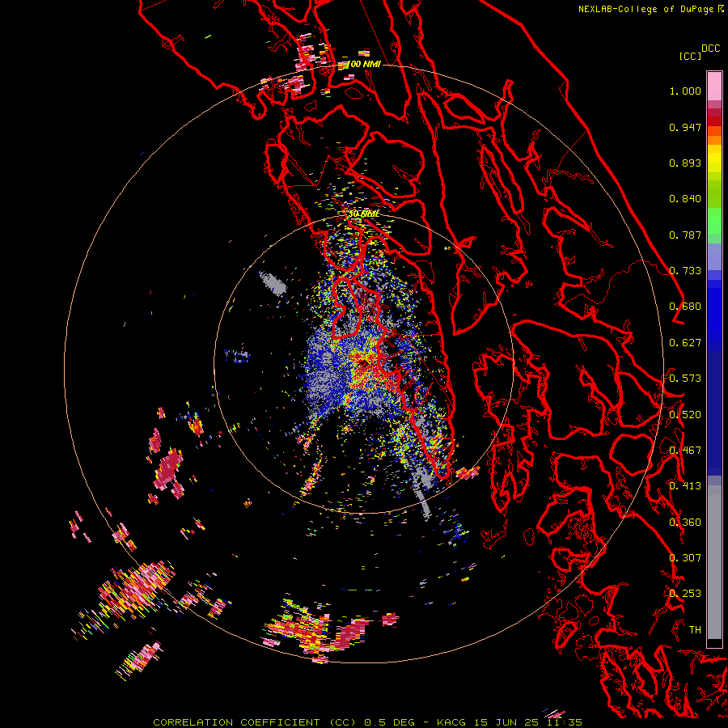This screenshot has width=728, height=728.
Task: Click the NEXLAB-College of DuPage title text
Action: pos(645,9)
